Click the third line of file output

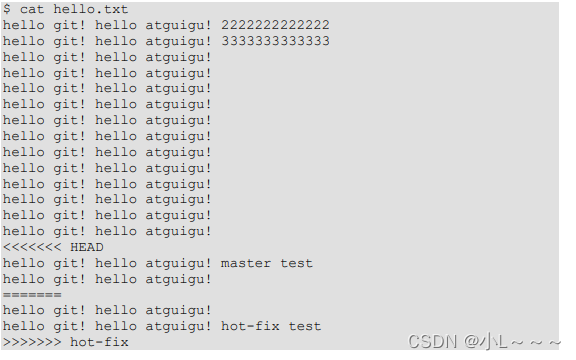(x=107, y=57)
